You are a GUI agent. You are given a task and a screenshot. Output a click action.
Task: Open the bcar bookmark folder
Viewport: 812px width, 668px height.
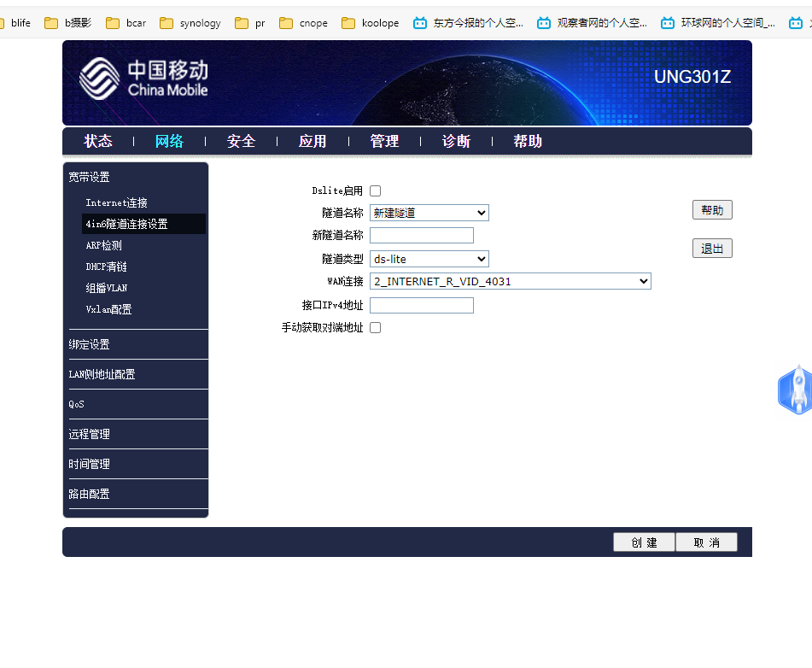point(126,23)
